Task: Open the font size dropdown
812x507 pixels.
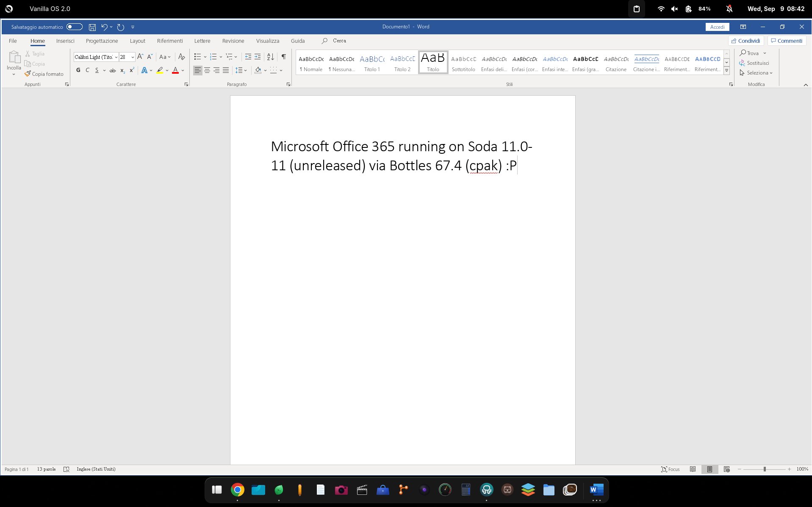Action: (133, 57)
